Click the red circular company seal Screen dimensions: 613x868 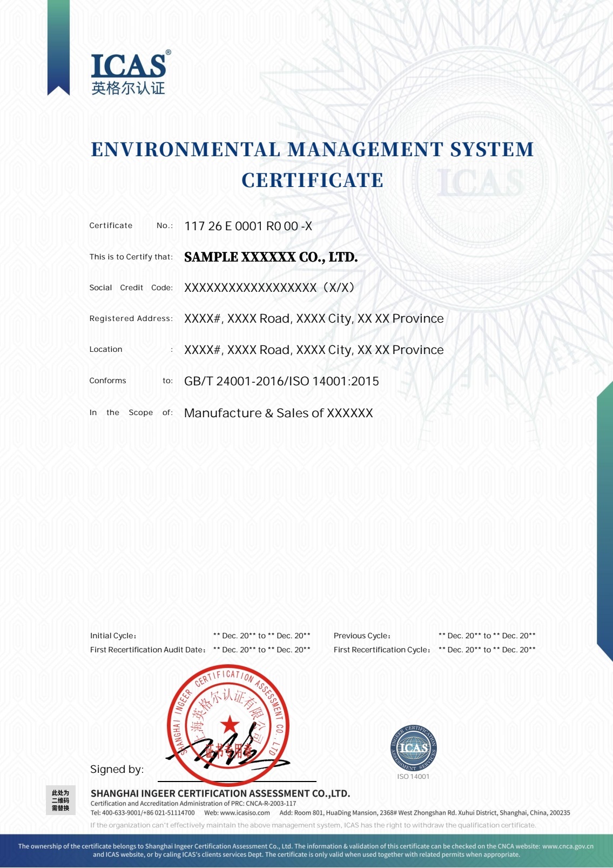tap(228, 726)
